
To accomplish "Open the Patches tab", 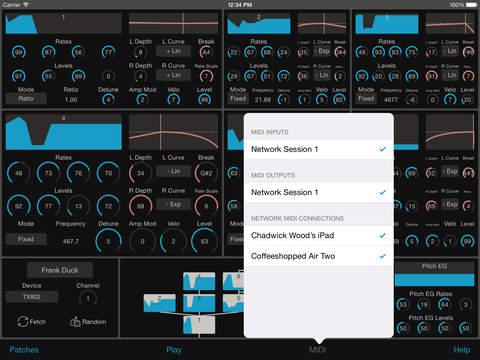I will tap(24, 350).
